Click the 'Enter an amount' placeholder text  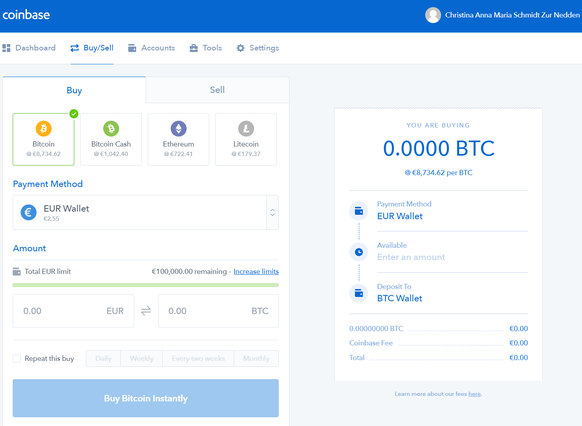[x=411, y=257]
